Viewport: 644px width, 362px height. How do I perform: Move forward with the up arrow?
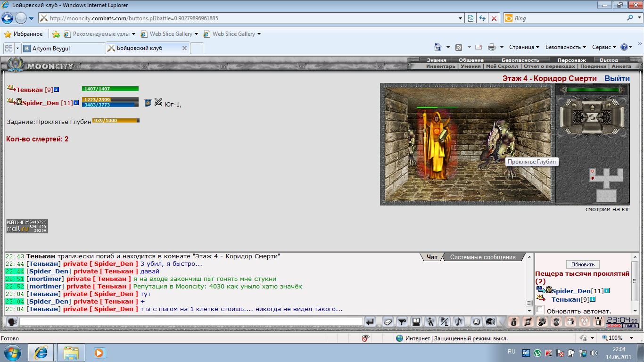pyautogui.click(x=592, y=108)
